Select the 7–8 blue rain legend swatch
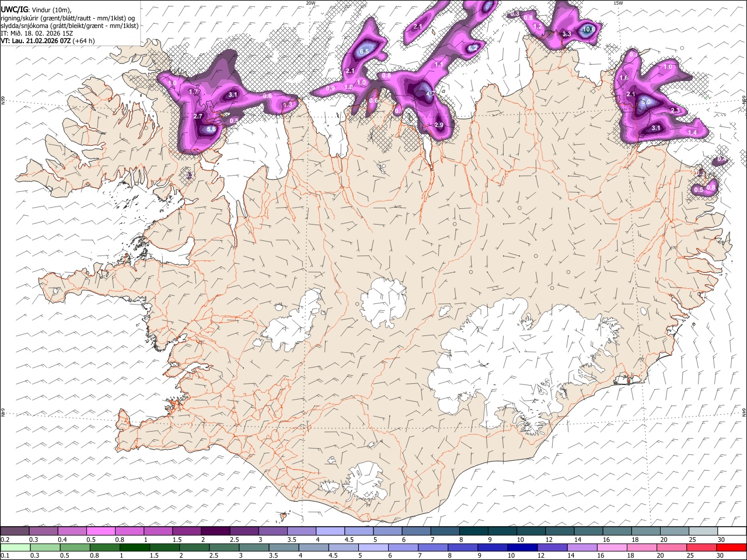The width and height of the screenshot is (747, 560). [x=433, y=547]
